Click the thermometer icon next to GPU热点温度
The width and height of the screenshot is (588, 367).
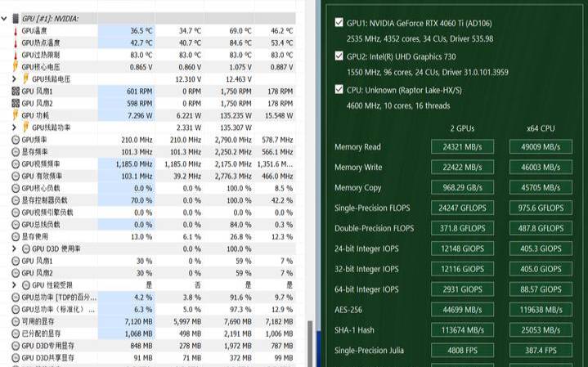point(16,43)
